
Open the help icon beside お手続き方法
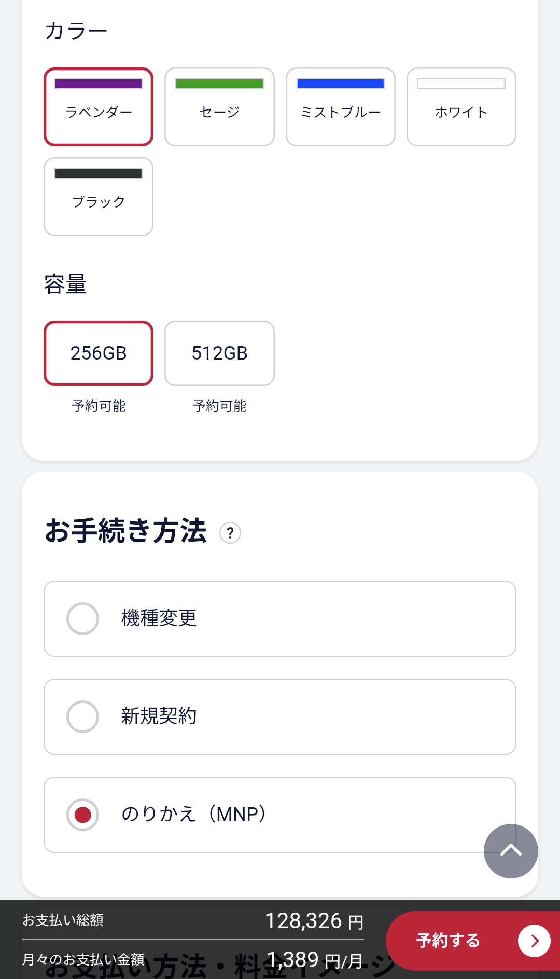(230, 533)
